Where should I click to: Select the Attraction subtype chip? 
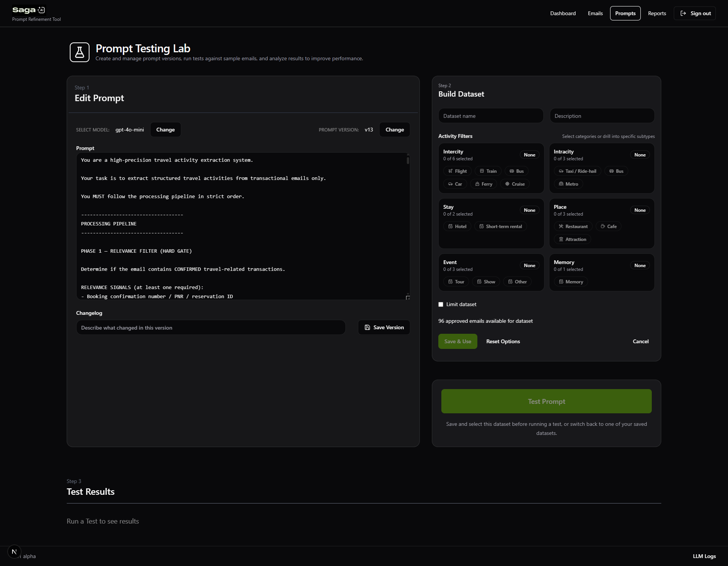point(573,239)
